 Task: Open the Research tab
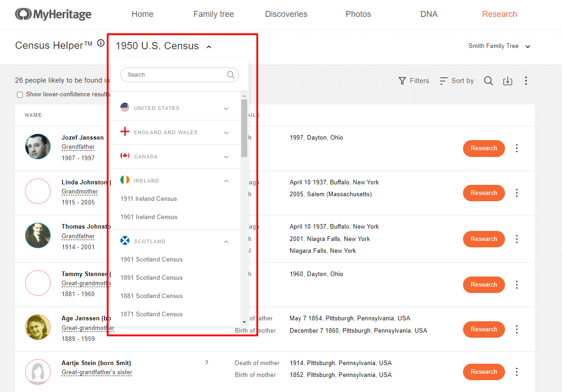(500, 14)
